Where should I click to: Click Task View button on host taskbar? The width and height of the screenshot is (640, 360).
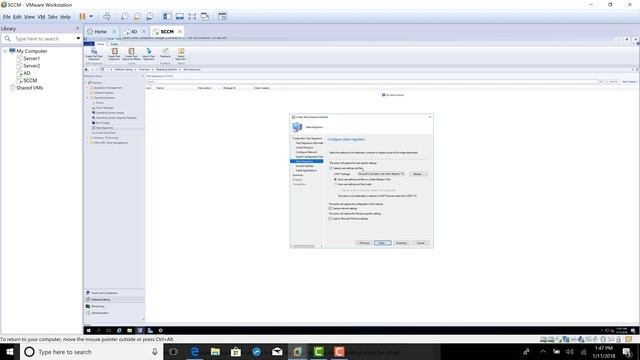point(173,352)
